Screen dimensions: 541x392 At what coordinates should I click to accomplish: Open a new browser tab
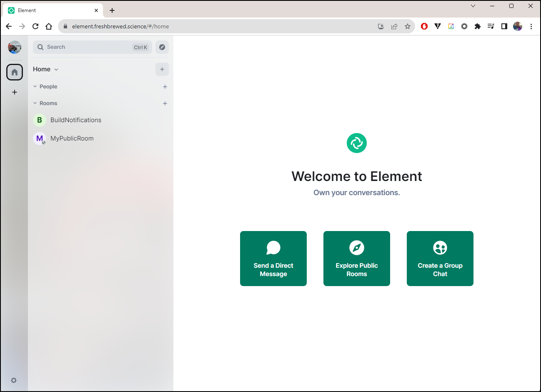tap(112, 10)
